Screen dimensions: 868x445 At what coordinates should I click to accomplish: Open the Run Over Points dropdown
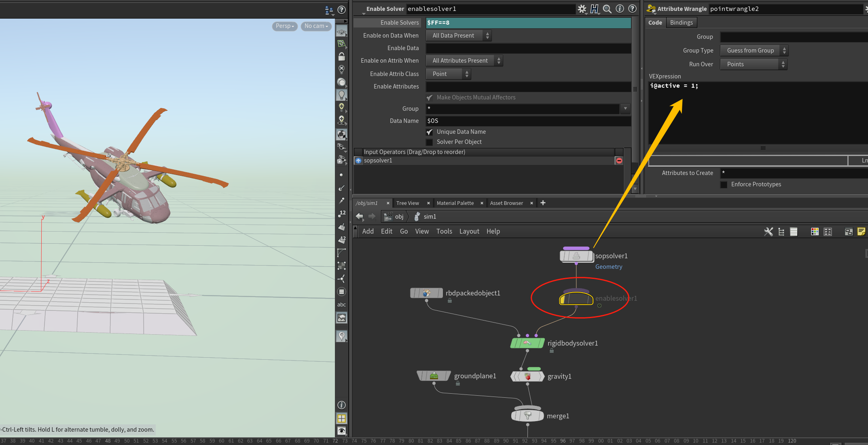754,64
